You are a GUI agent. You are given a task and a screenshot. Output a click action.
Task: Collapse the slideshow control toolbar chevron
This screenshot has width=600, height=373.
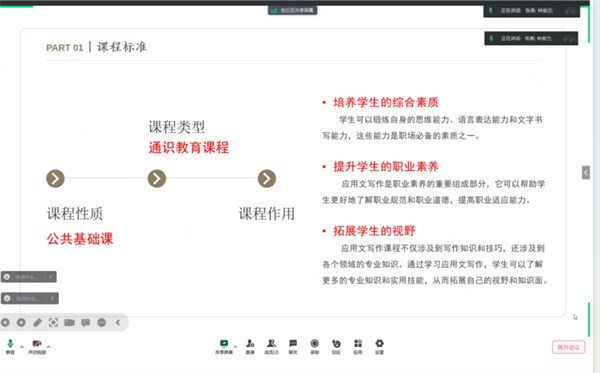click(118, 323)
